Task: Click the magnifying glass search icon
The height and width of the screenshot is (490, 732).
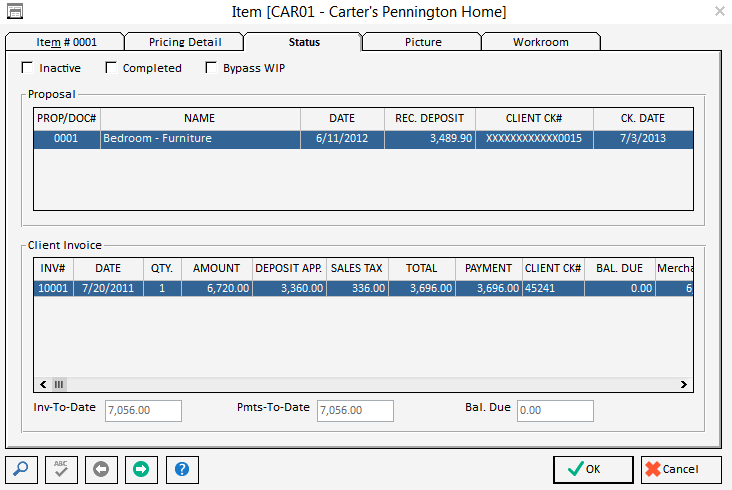Action: tap(21, 469)
